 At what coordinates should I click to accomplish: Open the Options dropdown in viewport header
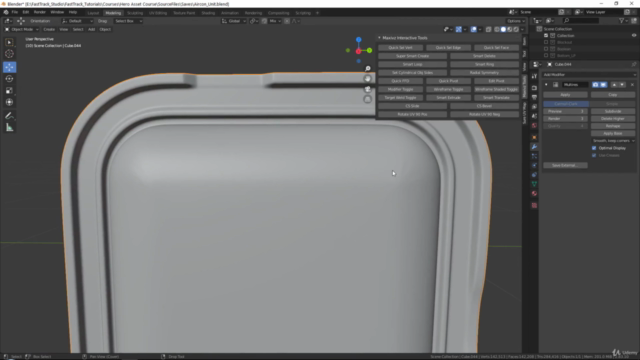(516, 21)
